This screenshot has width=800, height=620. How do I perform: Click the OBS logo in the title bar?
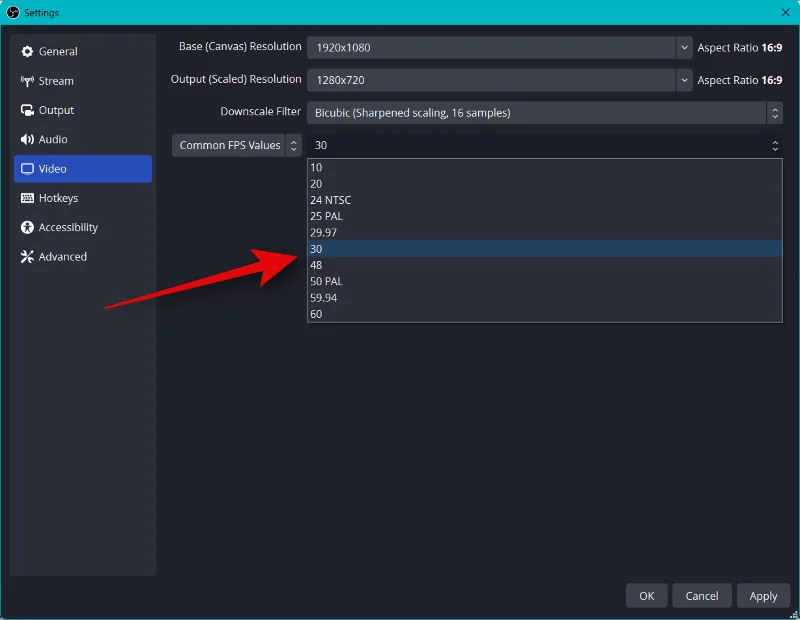(x=13, y=12)
